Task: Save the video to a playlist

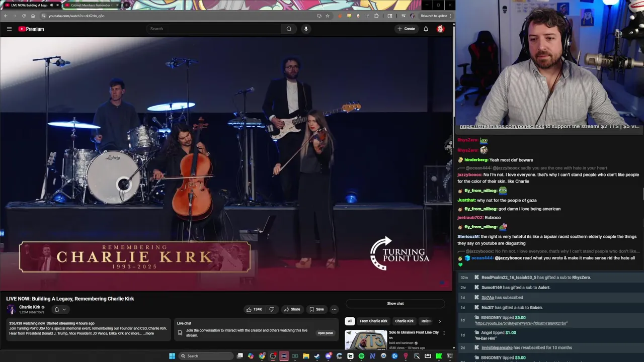Action: point(316,309)
